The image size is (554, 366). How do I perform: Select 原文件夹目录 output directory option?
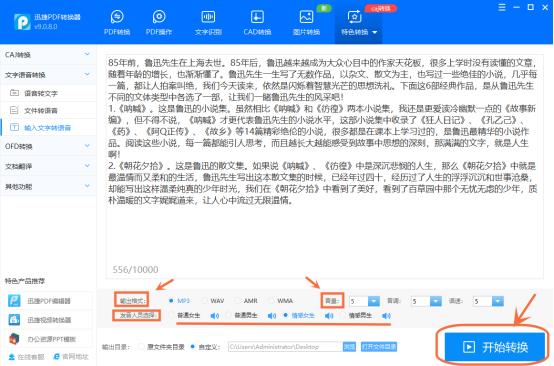141,347
